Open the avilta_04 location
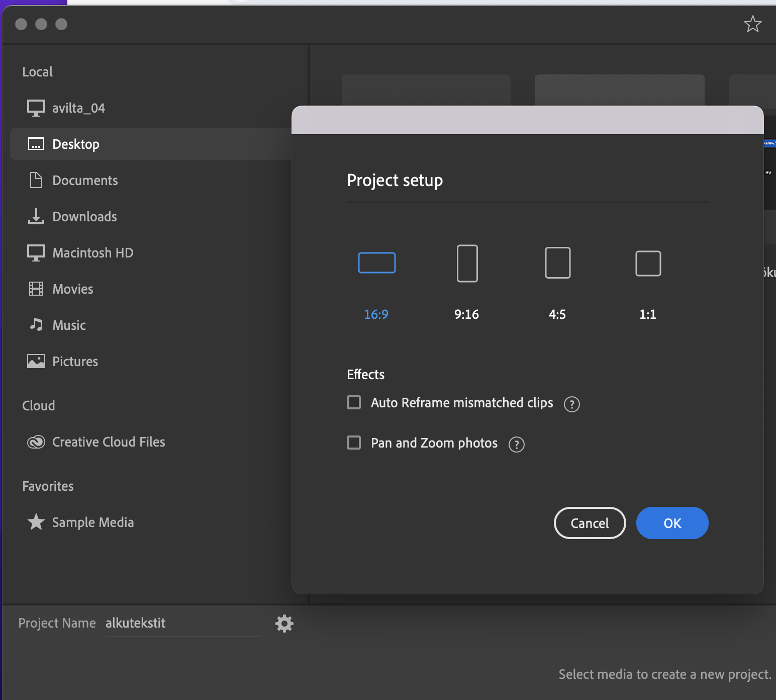The width and height of the screenshot is (776, 700). coord(78,108)
